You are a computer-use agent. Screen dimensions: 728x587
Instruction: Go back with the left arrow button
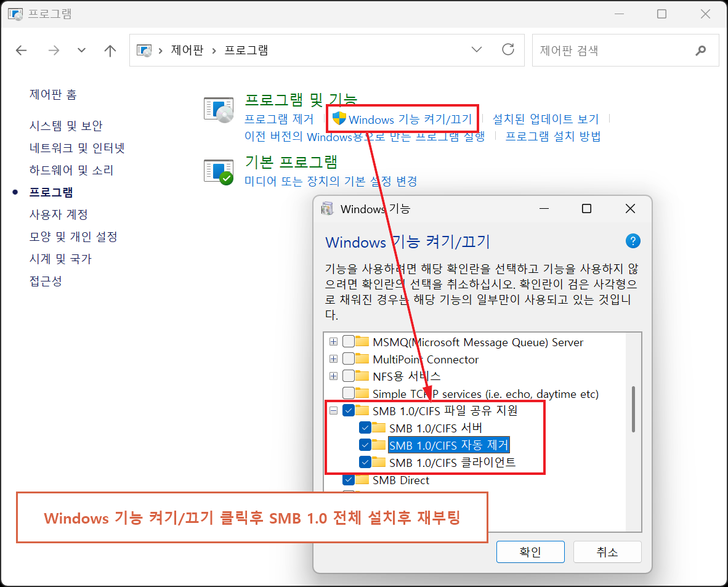[22, 50]
